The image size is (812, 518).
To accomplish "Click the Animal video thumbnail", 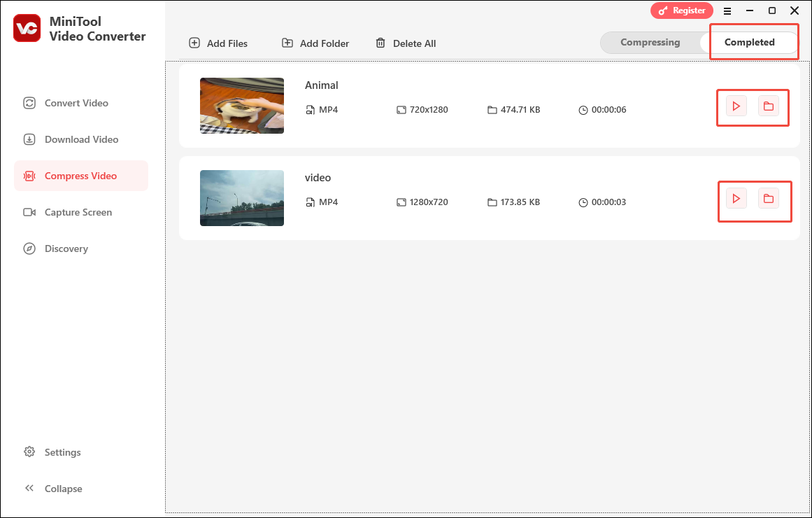I will coord(242,106).
